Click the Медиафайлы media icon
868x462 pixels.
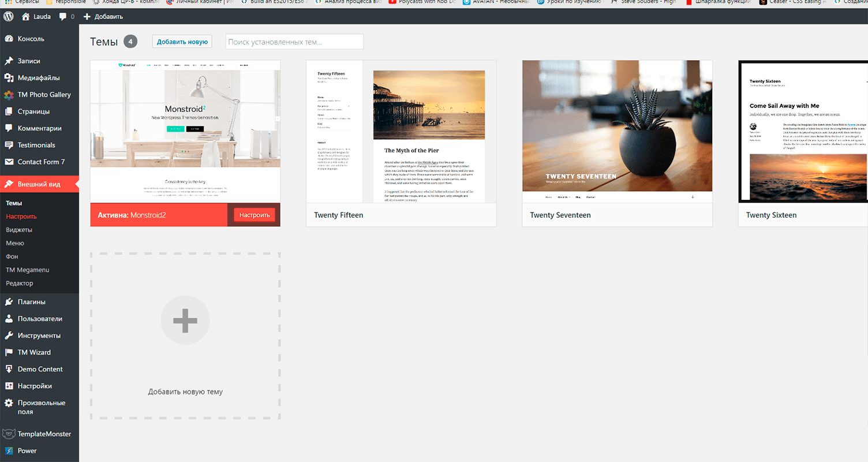click(x=9, y=77)
